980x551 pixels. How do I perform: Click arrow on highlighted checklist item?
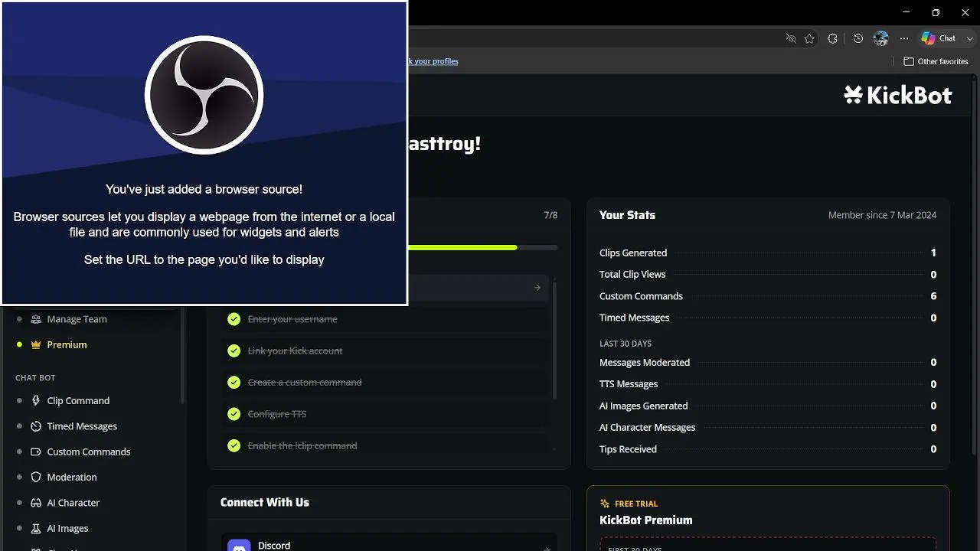(x=537, y=288)
